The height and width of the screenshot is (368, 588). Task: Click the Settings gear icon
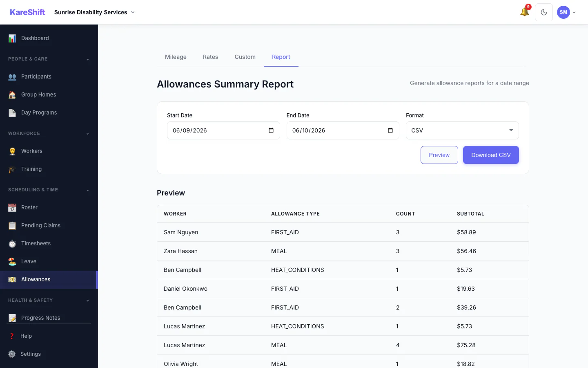pos(12,354)
